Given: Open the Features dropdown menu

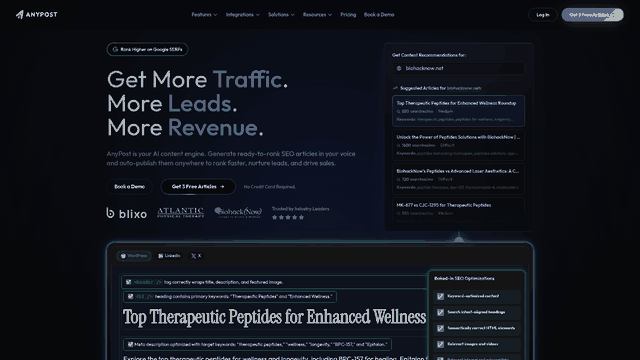Looking at the screenshot, I should pos(204,15).
